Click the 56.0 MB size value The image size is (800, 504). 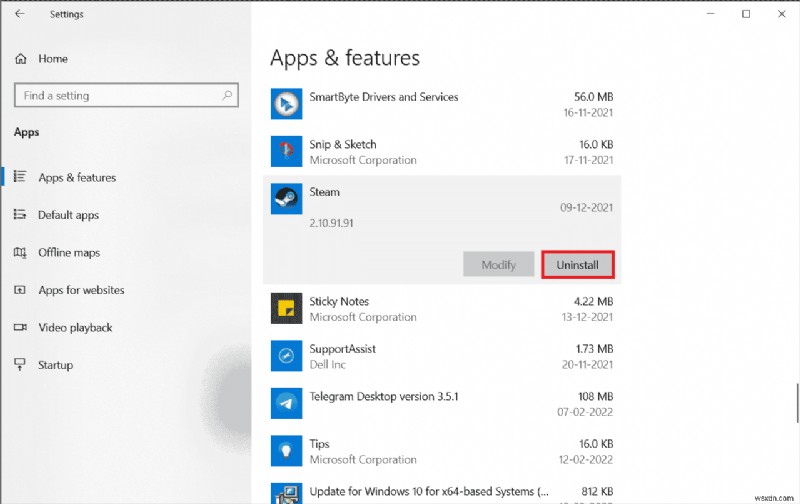point(593,96)
